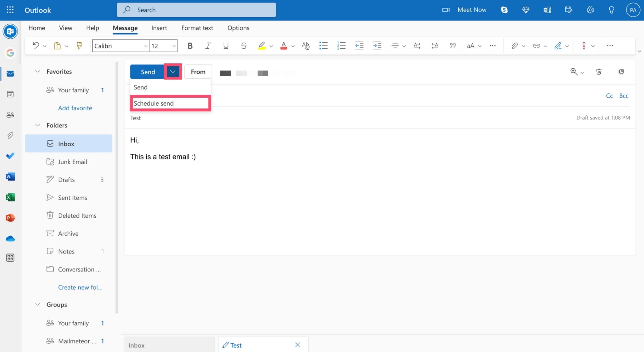
Task: Close the Test draft tab
Action: click(x=298, y=345)
